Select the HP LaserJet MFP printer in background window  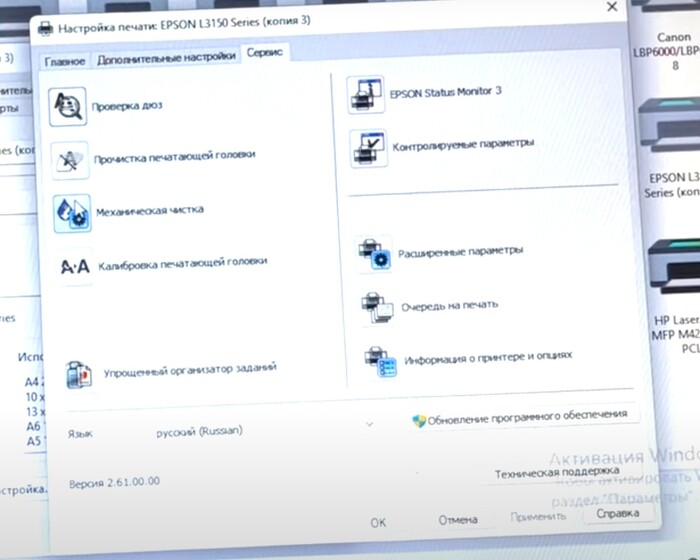675,296
